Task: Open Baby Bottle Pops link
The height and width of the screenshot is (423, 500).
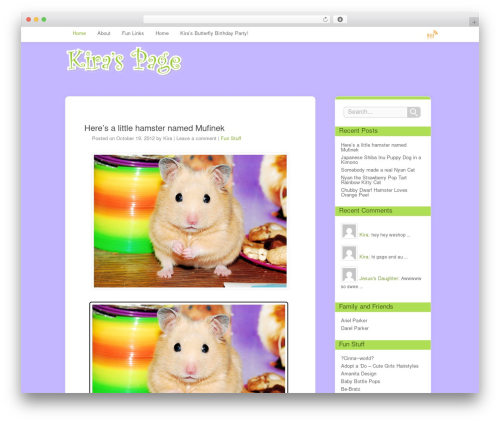Action: point(360,381)
